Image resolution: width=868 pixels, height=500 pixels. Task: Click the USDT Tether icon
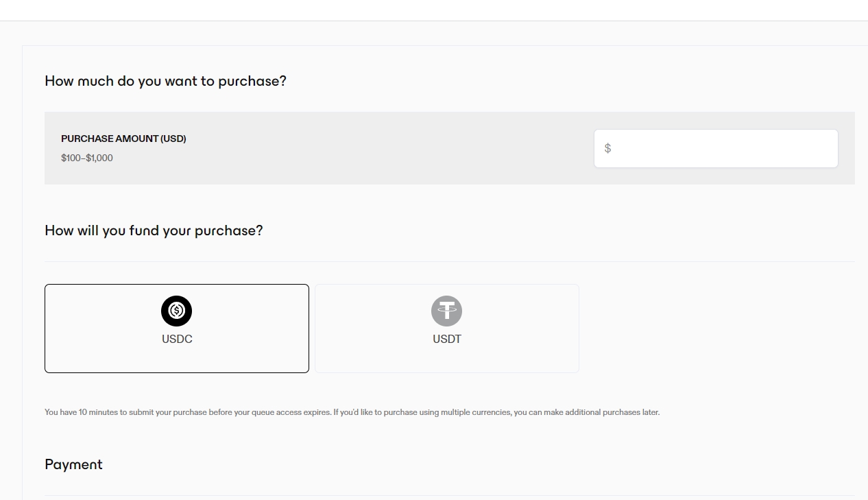[x=447, y=311]
